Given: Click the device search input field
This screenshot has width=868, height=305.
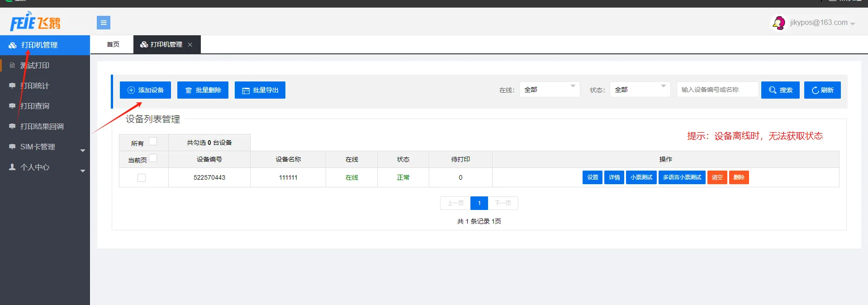Looking at the screenshot, I should point(717,90).
